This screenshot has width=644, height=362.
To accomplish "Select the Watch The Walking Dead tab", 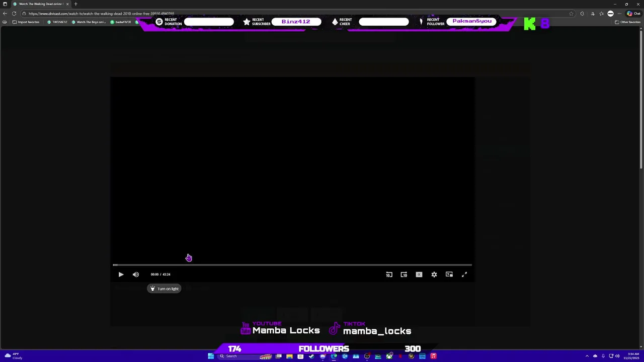I will (x=40, y=4).
